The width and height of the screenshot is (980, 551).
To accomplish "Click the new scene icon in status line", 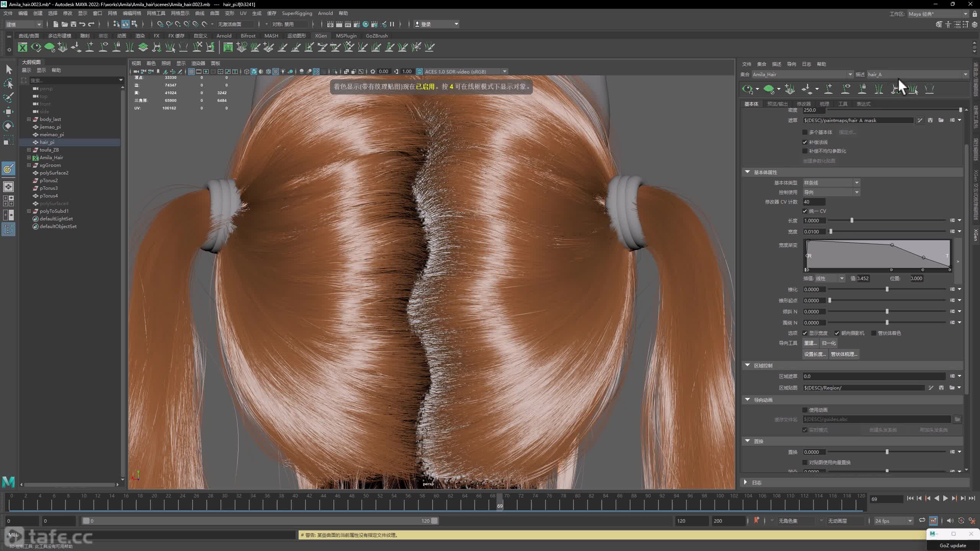I will coord(56,24).
